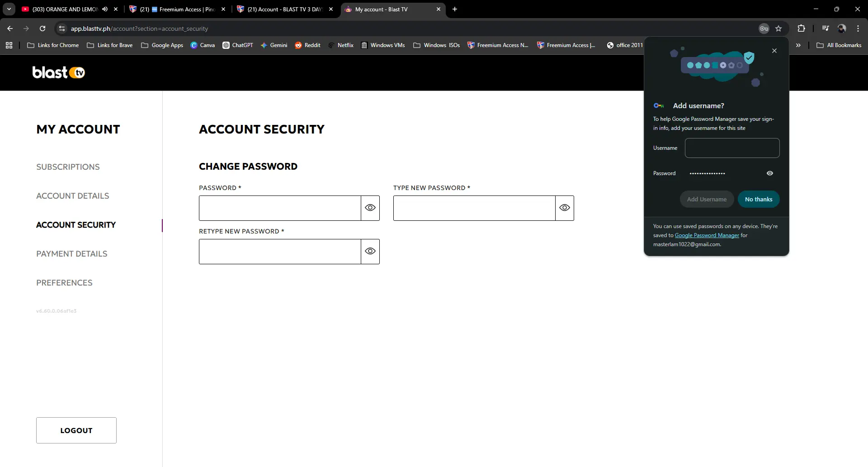Open the apps grid in bookmarks bar

(x=9, y=45)
